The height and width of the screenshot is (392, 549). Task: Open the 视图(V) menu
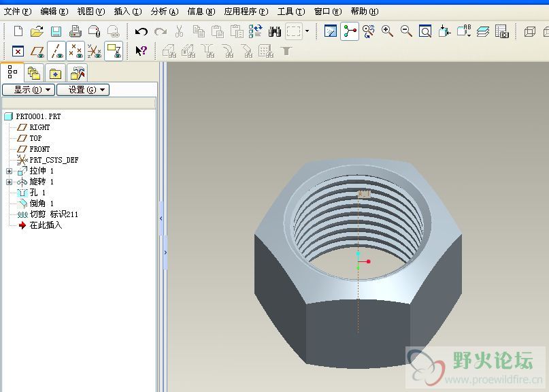pyautogui.click(x=91, y=12)
